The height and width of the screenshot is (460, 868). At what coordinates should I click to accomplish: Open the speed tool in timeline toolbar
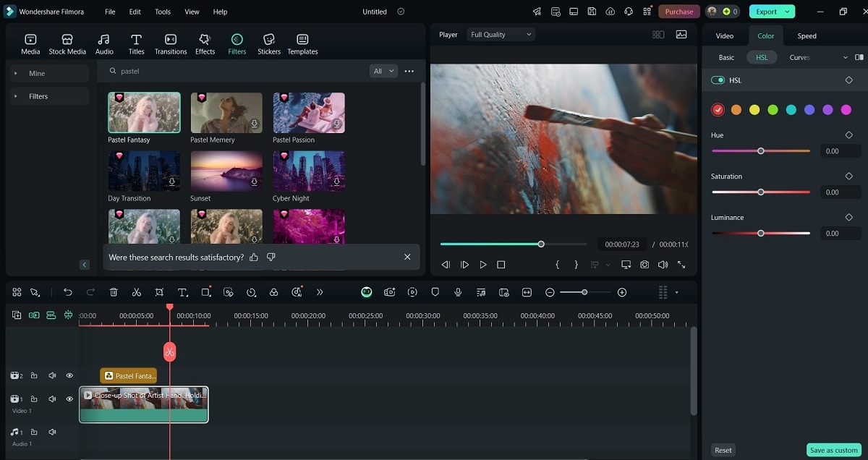coord(251,292)
